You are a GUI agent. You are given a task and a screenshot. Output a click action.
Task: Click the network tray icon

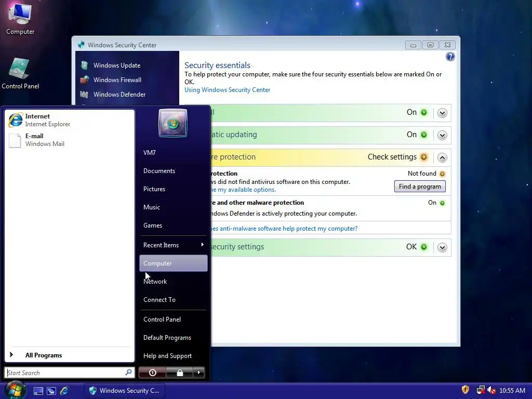point(481,390)
